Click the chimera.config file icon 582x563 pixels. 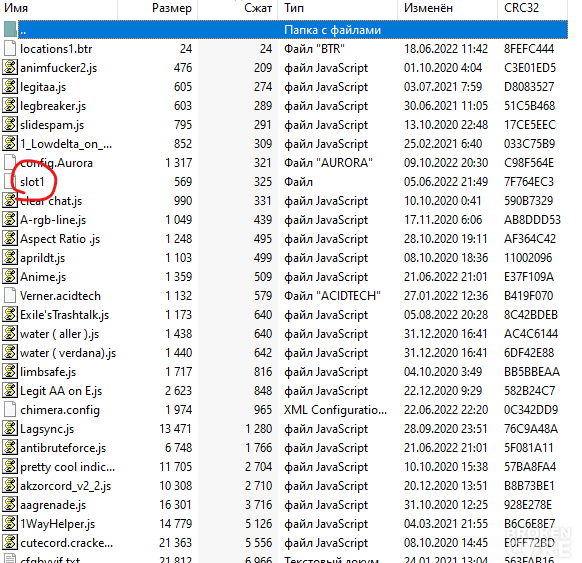point(10,410)
